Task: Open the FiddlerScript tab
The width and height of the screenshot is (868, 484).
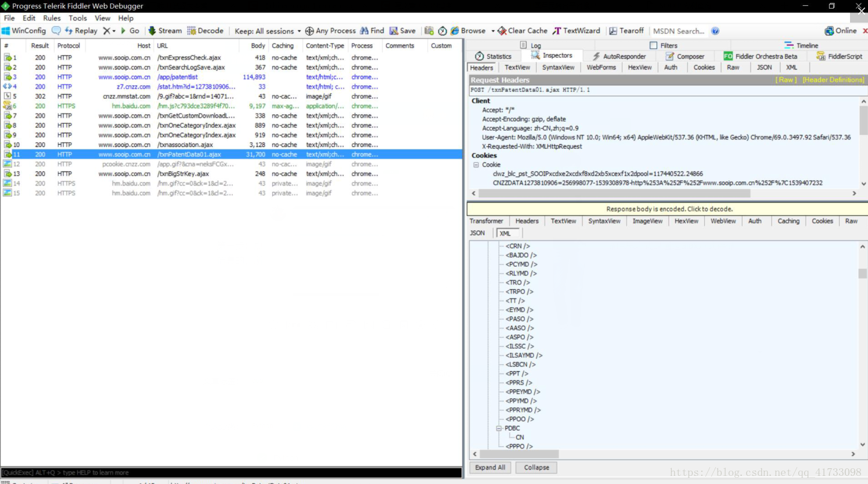Action: (840, 56)
